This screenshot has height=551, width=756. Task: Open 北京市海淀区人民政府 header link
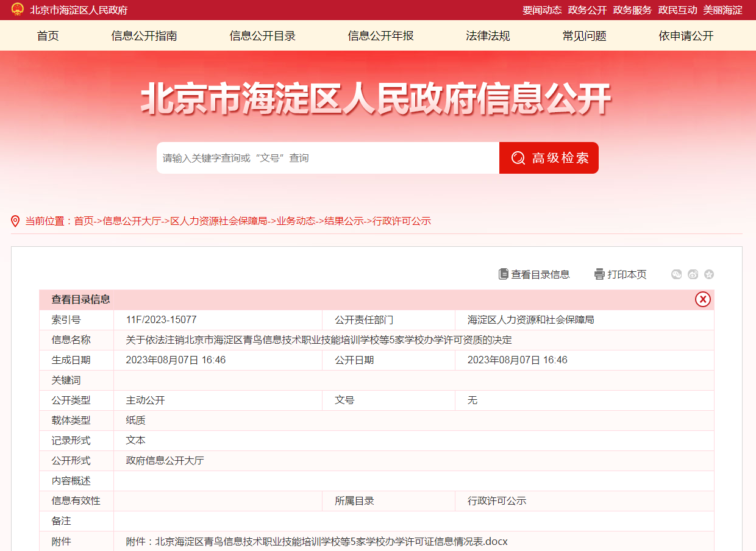point(79,10)
